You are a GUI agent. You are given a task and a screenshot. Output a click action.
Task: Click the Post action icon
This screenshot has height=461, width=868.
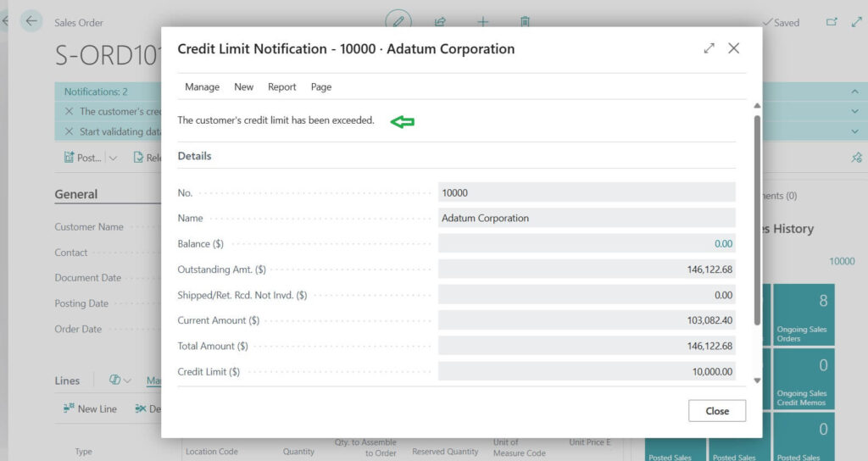[x=69, y=157]
